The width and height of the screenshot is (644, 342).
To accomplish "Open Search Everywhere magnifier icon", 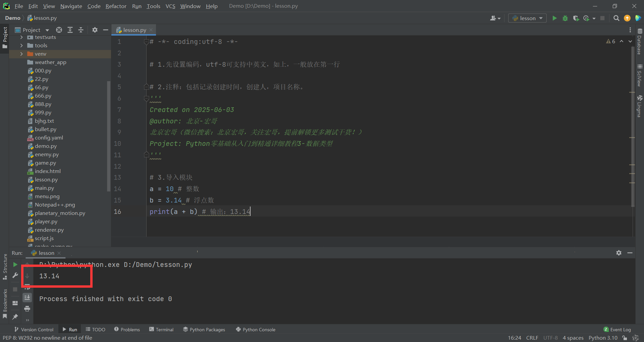I will (616, 18).
